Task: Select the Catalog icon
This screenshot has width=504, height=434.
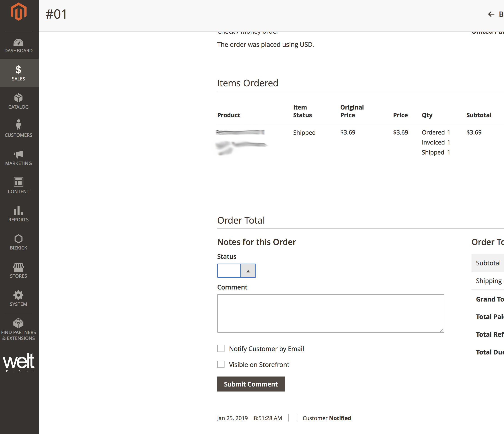Action: click(x=18, y=101)
